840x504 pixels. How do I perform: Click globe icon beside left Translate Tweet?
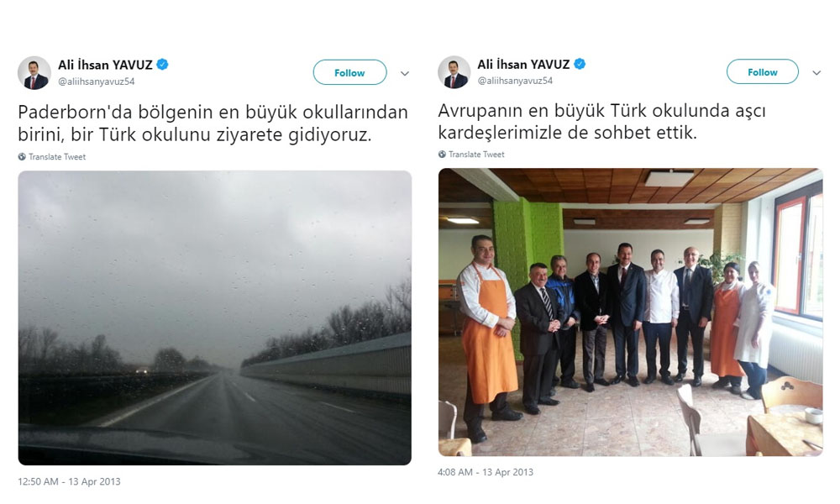click(x=22, y=157)
